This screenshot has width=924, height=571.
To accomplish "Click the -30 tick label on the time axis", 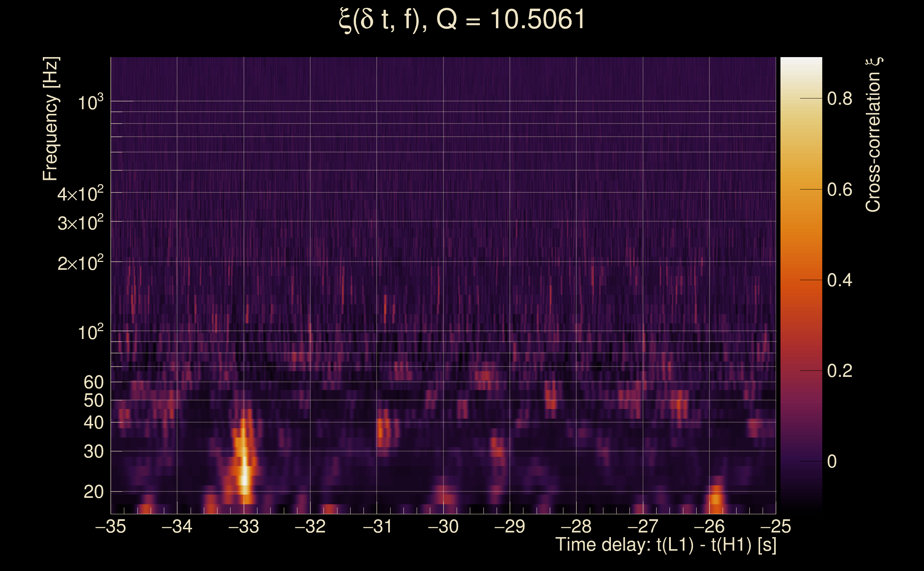I will [x=443, y=526].
